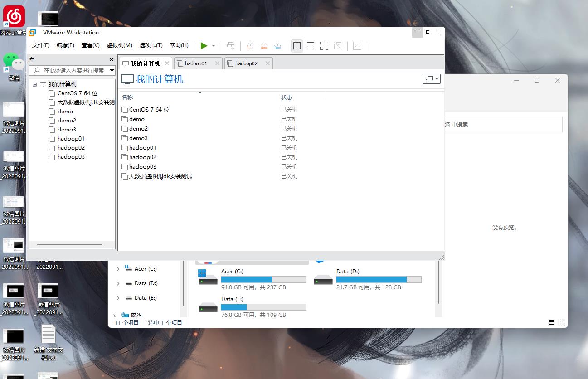Open the 查看(V) menu
The width and height of the screenshot is (588, 379).
tap(90, 45)
